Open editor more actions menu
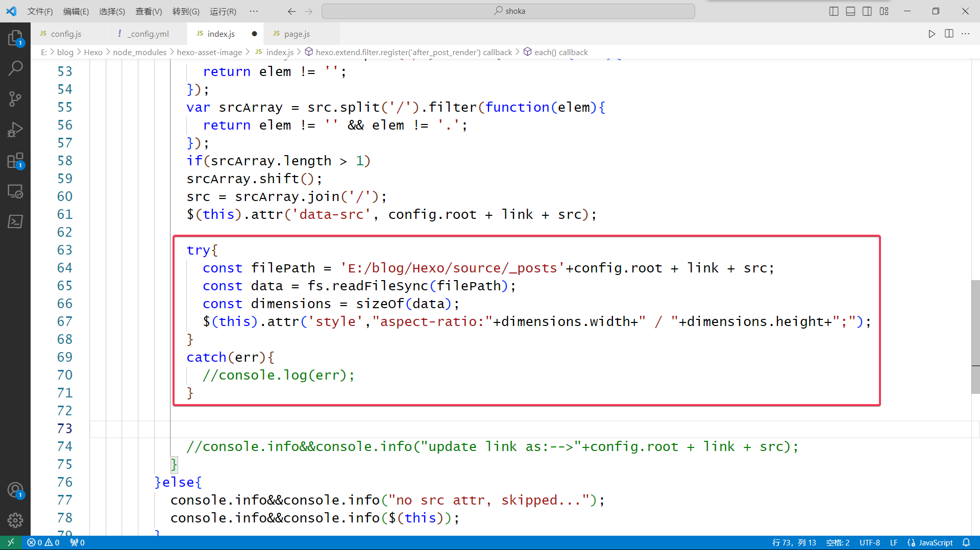This screenshot has width=980, height=550. coord(965,34)
